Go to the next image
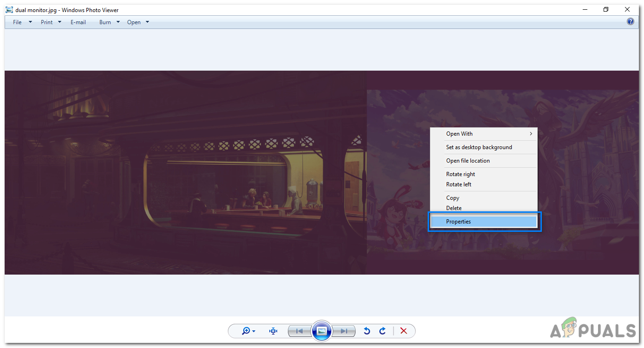This screenshot has width=644, height=348. (x=344, y=331)
